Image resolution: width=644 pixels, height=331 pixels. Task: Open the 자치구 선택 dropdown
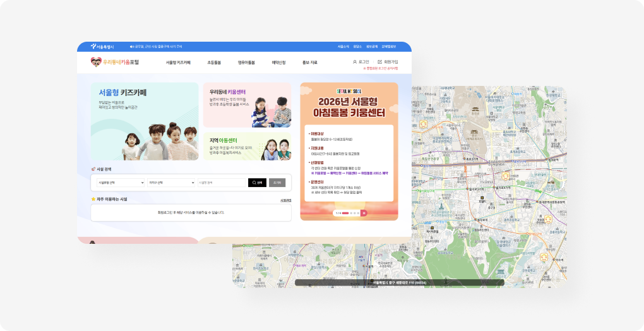pos(171,183)
